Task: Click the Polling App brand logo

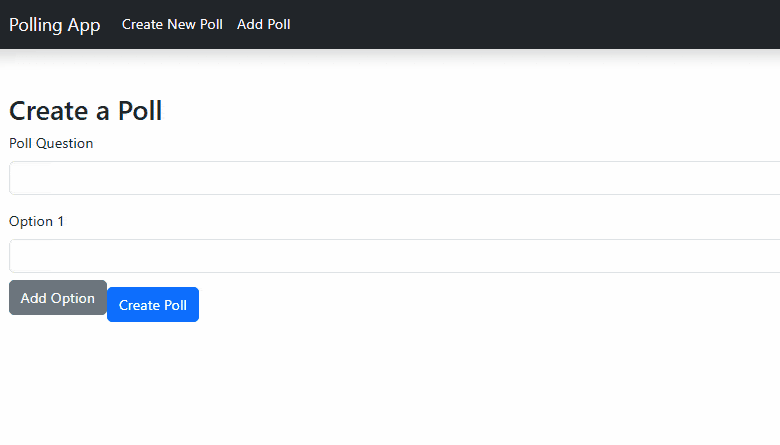Action: 55,25
